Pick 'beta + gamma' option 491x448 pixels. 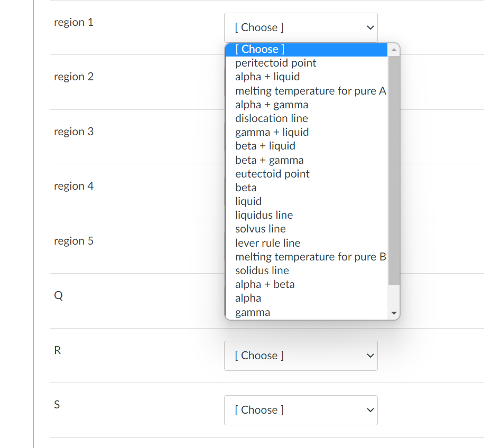pyautogui.click(x=307, y=160)
